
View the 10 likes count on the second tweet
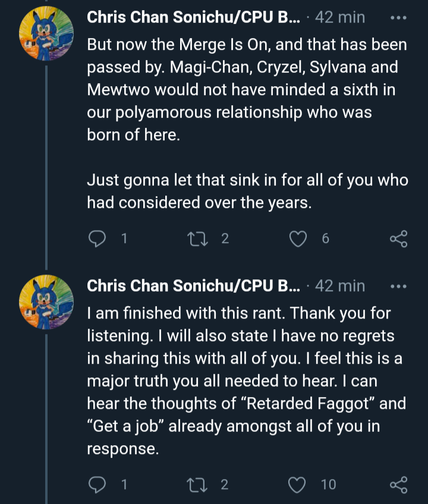pyautogui.click(x=328, y=484)
